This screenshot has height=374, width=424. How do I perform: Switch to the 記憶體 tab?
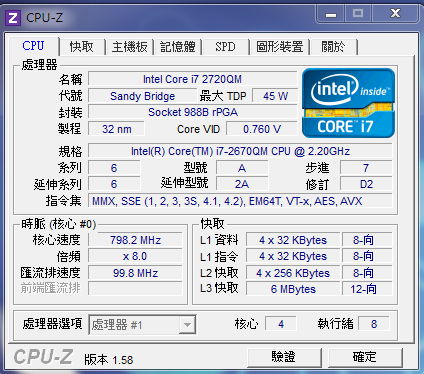coord(178,47)
